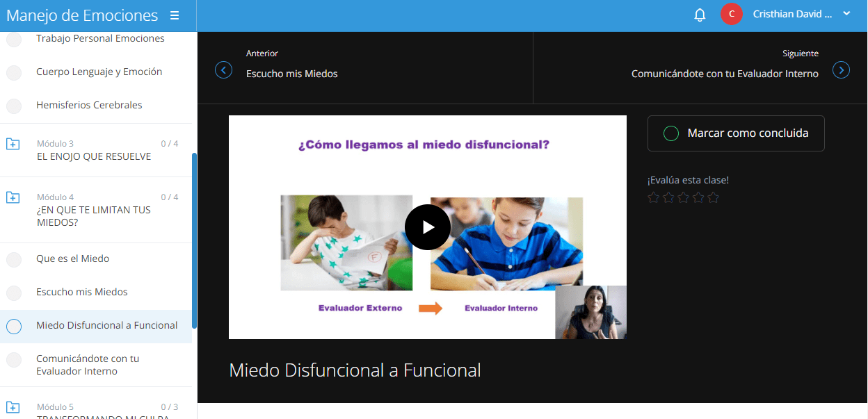Click the red user avatar icon
Screen dimensions: 868x419
pyautogui.click(x=731, y=15)
